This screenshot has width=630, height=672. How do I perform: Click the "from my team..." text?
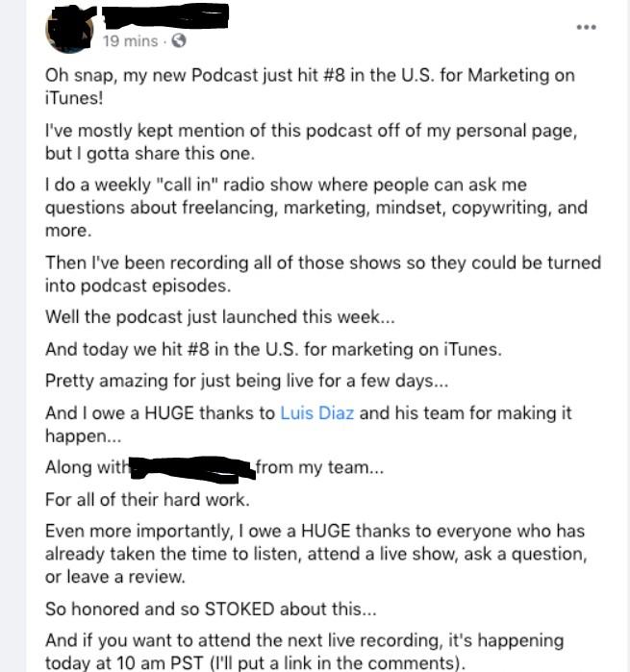[320, 467]
